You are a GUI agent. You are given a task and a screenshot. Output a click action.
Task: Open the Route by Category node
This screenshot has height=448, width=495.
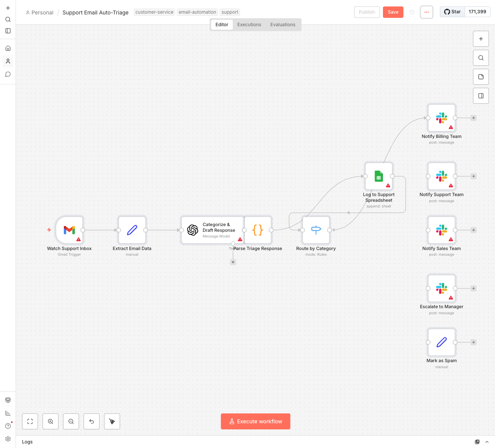(x=316, y=230)
